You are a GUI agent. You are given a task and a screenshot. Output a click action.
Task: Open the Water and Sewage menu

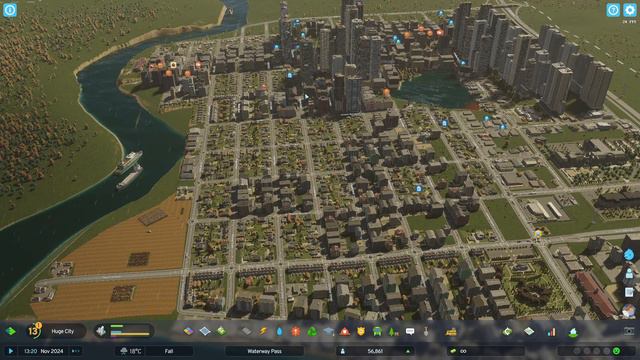click(279, 331)
